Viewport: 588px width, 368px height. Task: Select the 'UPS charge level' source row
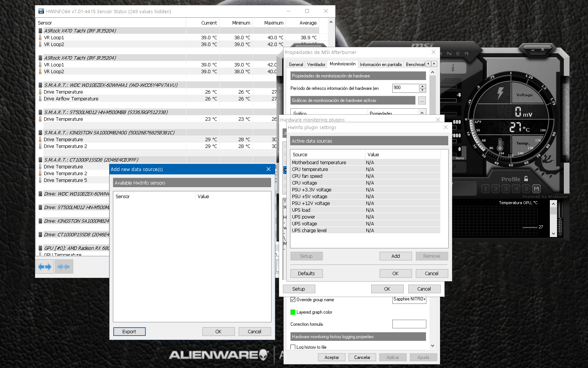click(365, 230)
